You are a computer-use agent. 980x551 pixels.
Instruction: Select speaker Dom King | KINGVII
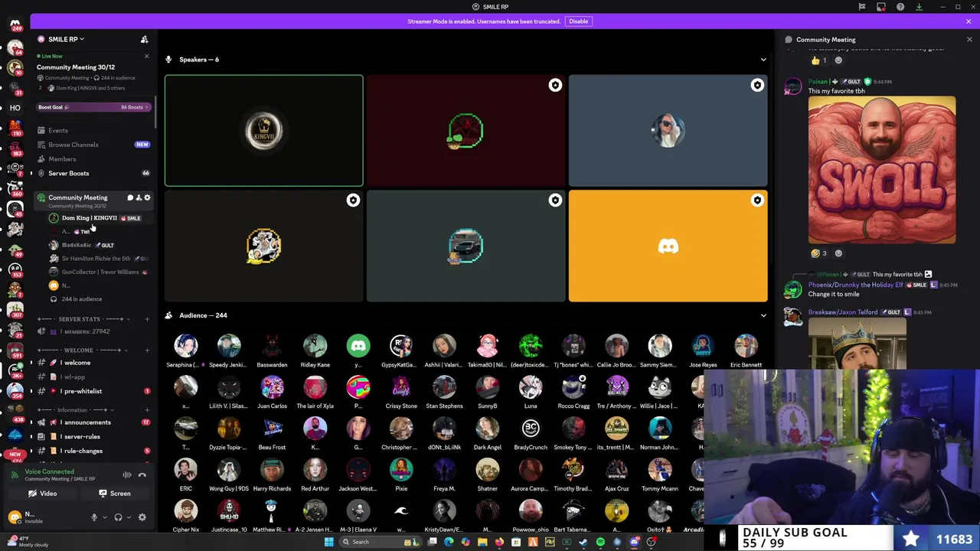pos(90,218)
